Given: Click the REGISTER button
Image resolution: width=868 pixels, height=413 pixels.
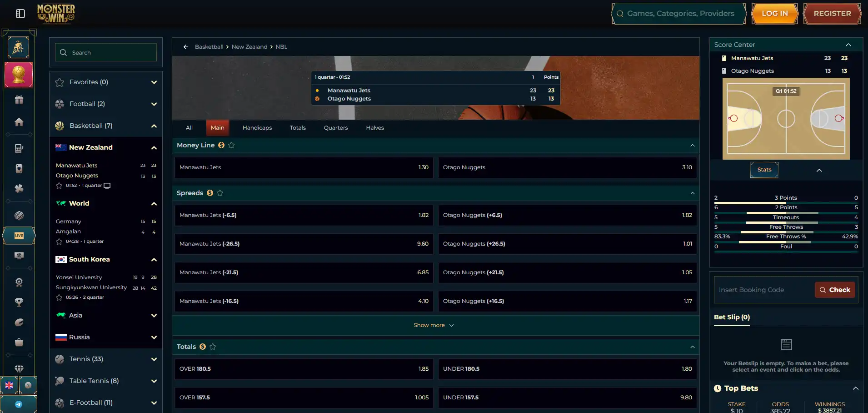Looking at the screenshot, I should 832,14.
